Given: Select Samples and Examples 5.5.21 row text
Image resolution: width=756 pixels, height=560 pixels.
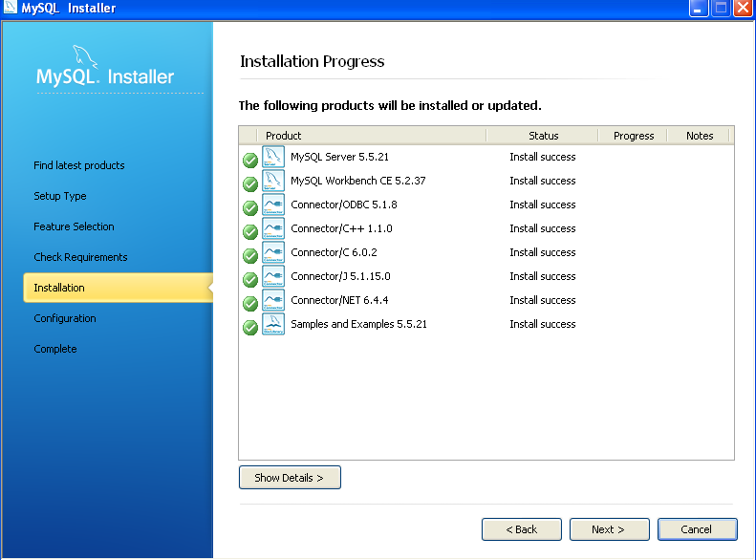Looking at the screenshot, I should 358,324.
